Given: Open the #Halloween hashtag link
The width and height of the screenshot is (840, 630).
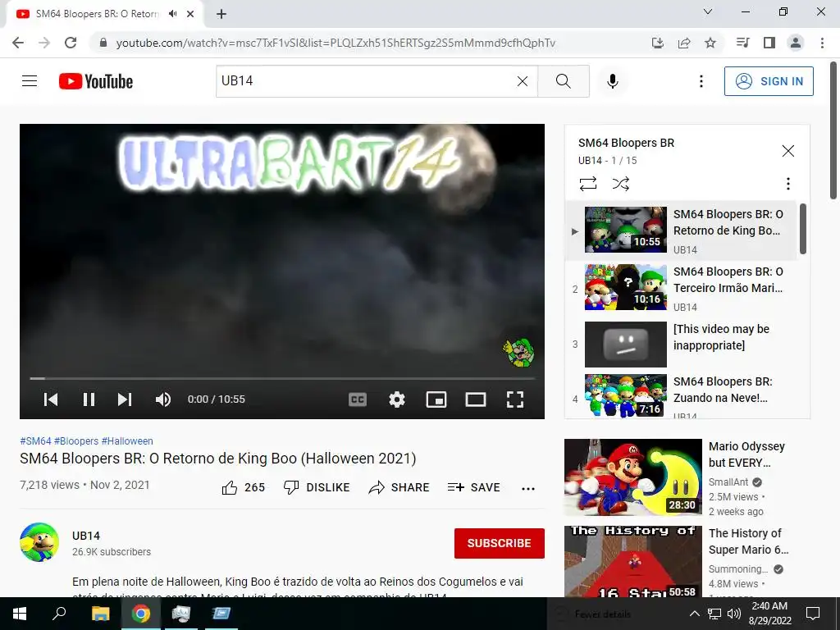Looking at the screenshot, I should pyautogui.click(x=127, y=441).
